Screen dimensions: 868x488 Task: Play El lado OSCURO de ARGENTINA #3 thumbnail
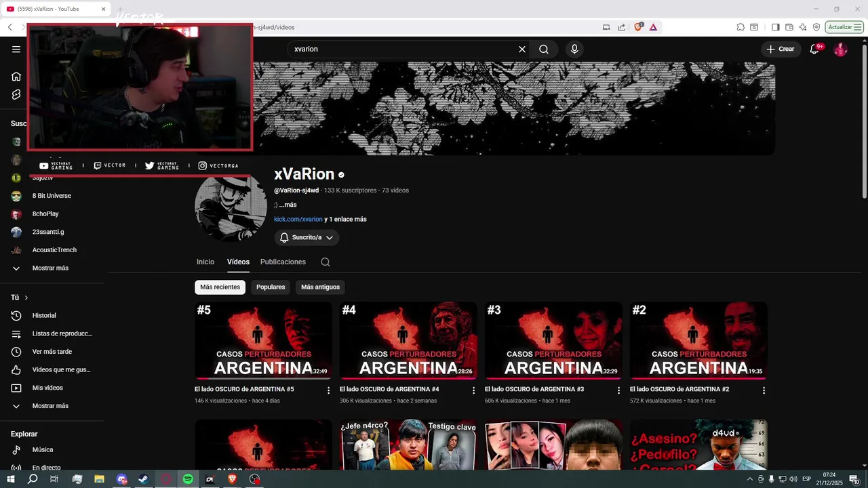click(x=553, y=340)
